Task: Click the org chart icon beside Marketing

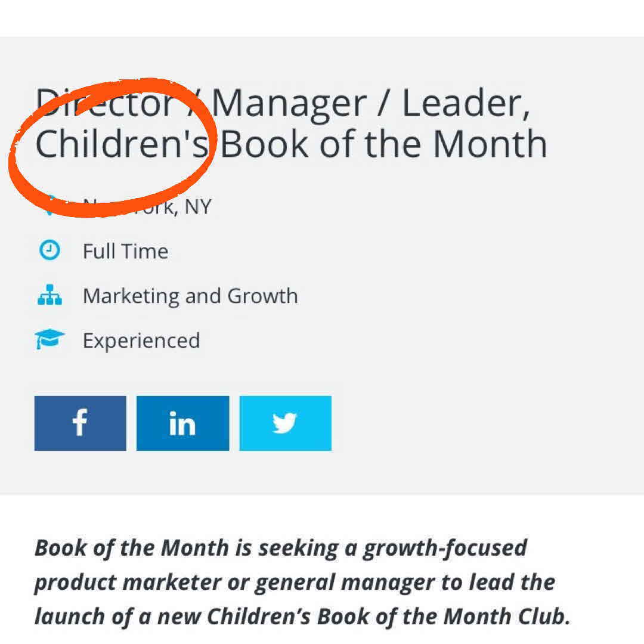Action: pyautogui.click(x=49, y=296)
